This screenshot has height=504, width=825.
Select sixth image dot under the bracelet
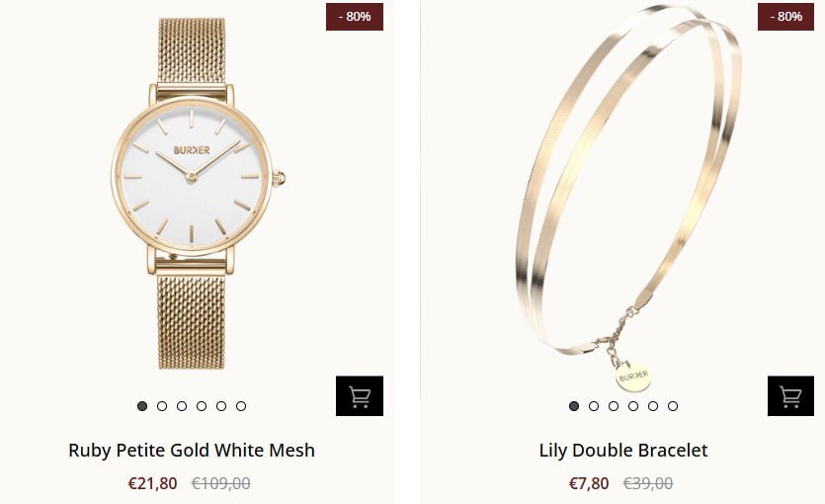coord(673,406)
